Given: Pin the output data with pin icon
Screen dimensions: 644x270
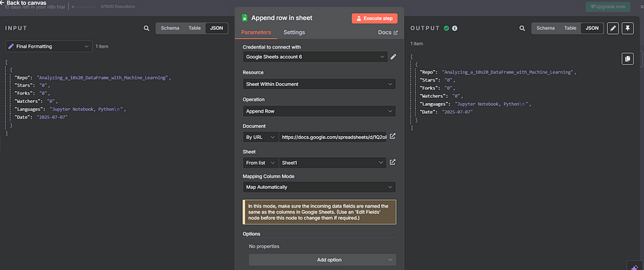Looking at the screenshot, I should [x=627, y=28].
